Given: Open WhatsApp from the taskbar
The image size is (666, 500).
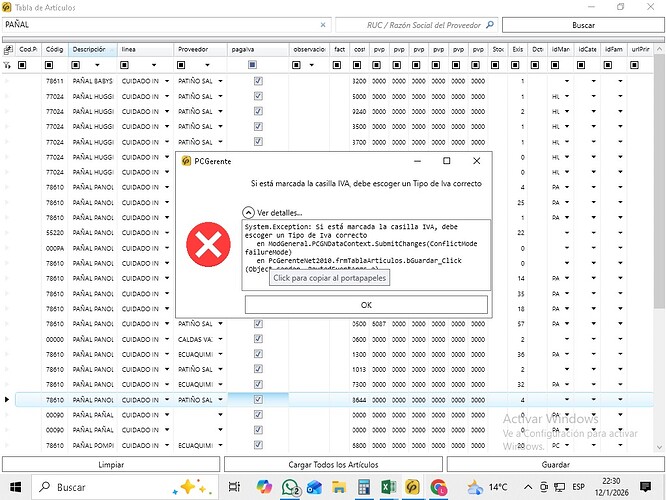Looking at the screenshot, I should click(x=293, y=487).
